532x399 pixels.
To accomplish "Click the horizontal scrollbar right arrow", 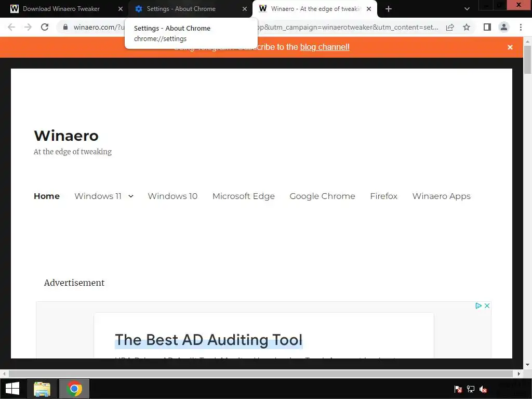I will pyautogui.click(x=519, y=374).
